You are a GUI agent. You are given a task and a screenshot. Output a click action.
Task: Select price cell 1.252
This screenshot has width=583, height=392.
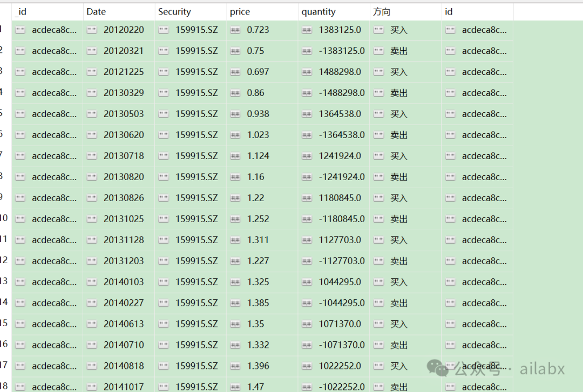click(258, 219)
